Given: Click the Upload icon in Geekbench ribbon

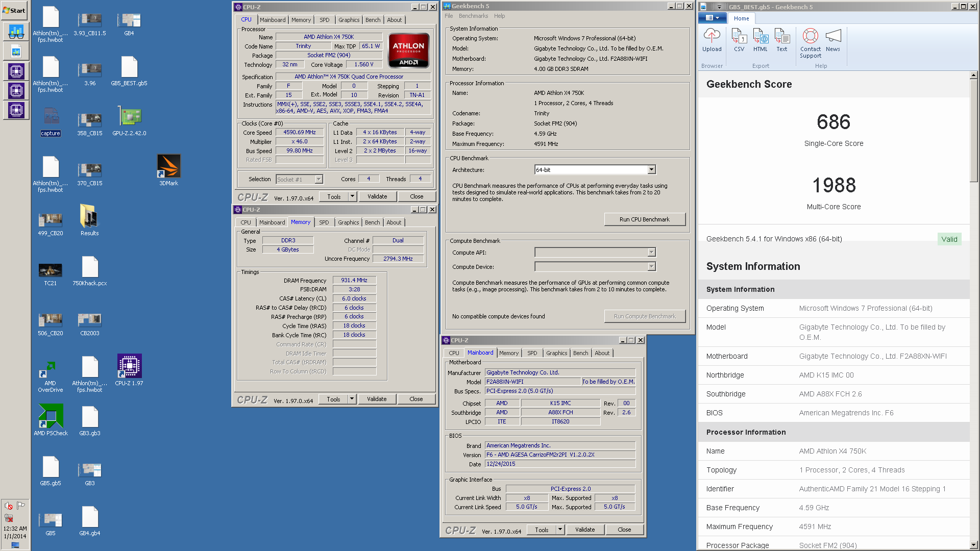Looking at the screenshot, I should [712, 40].
